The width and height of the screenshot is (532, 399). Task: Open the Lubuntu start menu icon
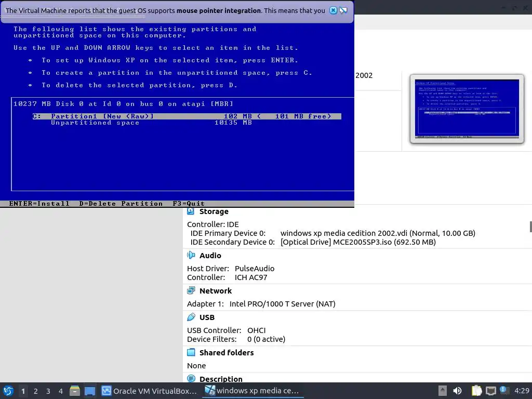click(8, 391)
